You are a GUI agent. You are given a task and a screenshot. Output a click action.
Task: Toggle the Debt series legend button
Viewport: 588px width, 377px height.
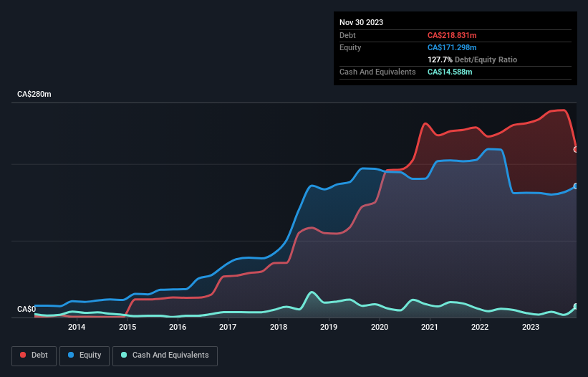click(x=34, y=355)
